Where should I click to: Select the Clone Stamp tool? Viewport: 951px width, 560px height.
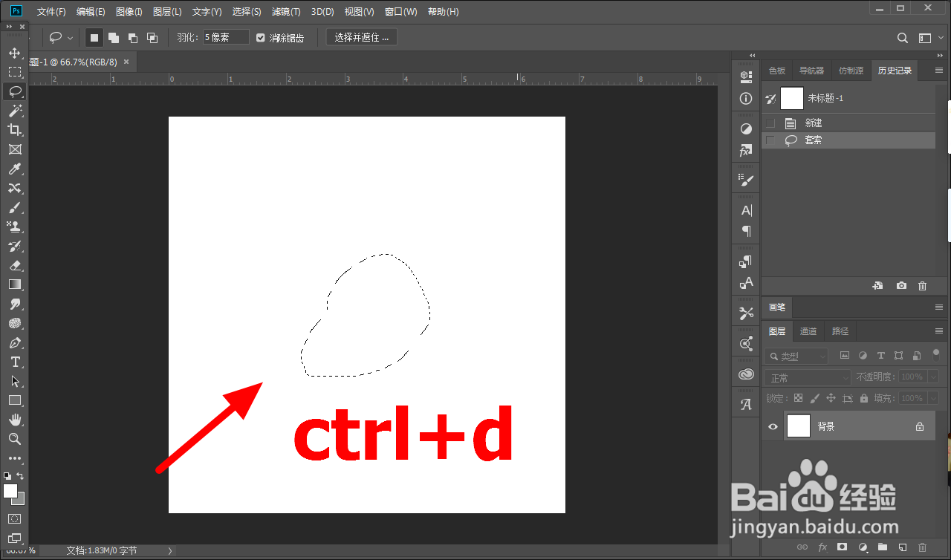click(15, 227)
